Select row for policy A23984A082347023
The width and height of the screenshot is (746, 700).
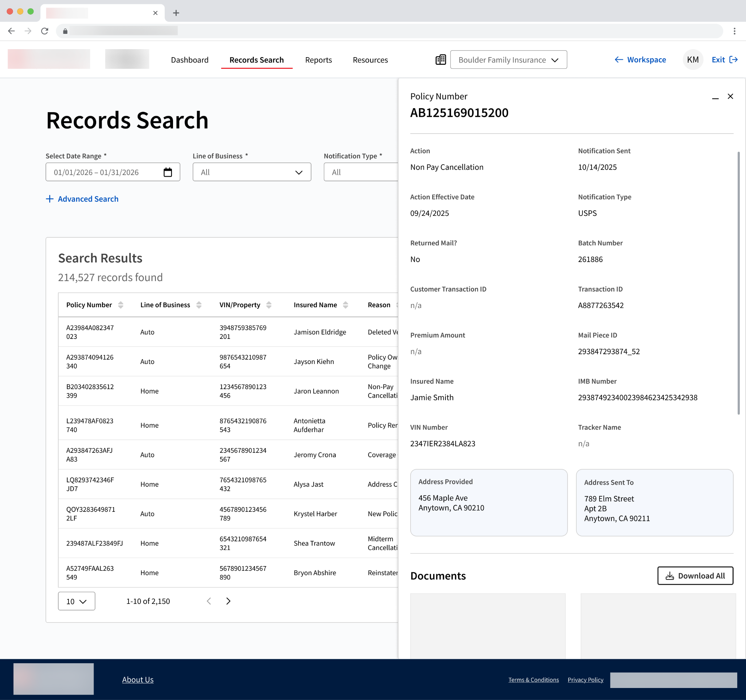click(x=228, y=332)
